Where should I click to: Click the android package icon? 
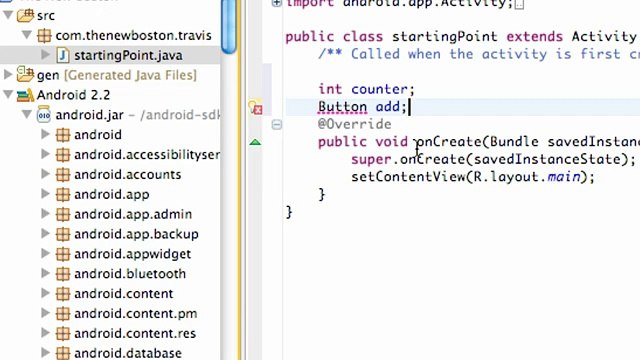[x=62, y=135]
